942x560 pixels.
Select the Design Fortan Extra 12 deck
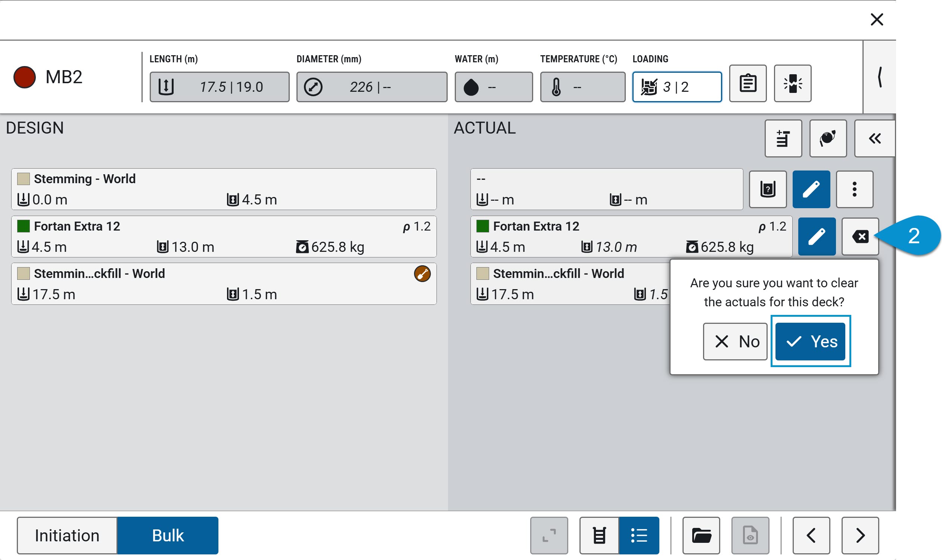pos(224,237)
